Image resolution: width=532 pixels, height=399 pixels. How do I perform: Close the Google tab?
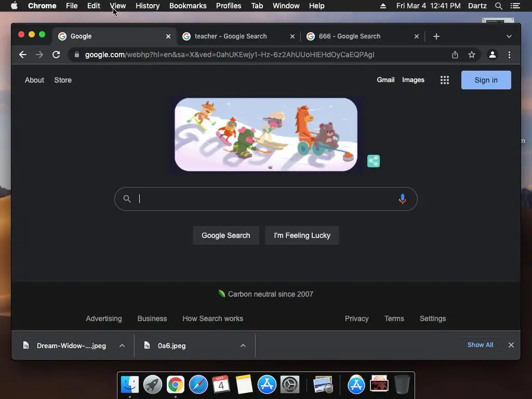point(168,36)
